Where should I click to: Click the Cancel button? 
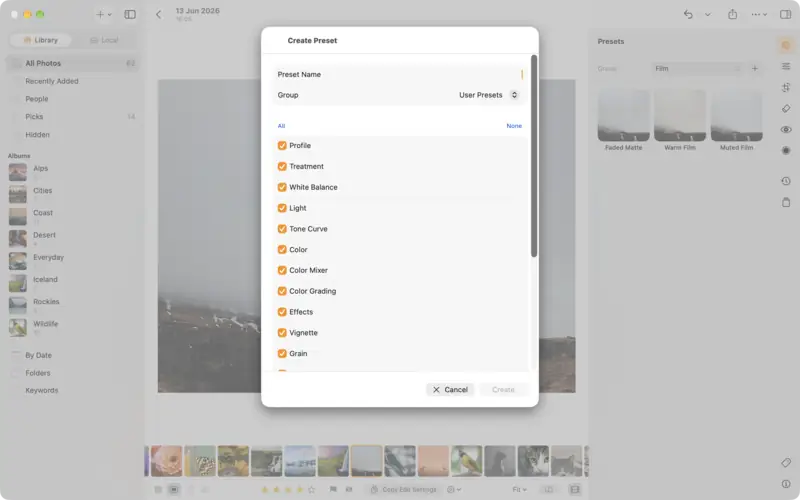pyautogui.click(x=450, y=389)
